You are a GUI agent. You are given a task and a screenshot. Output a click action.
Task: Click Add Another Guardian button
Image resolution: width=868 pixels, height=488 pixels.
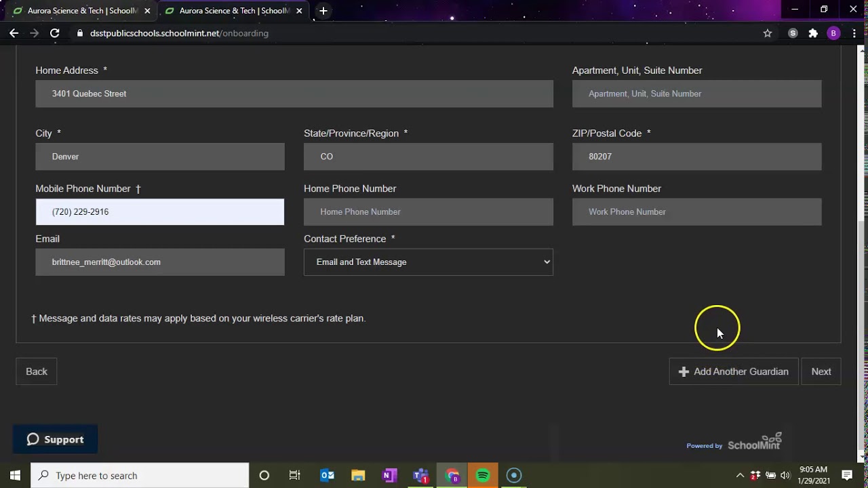click(x=734, y=371)
